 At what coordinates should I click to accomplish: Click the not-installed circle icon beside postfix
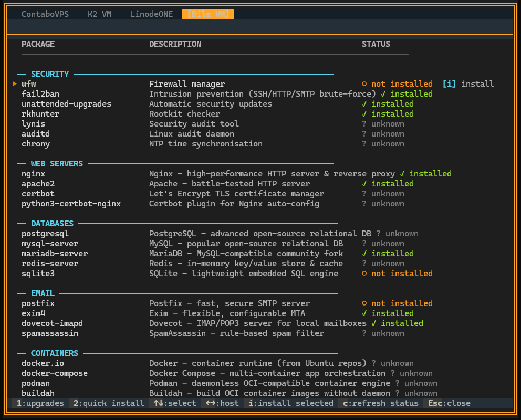[x=364, y=303]
